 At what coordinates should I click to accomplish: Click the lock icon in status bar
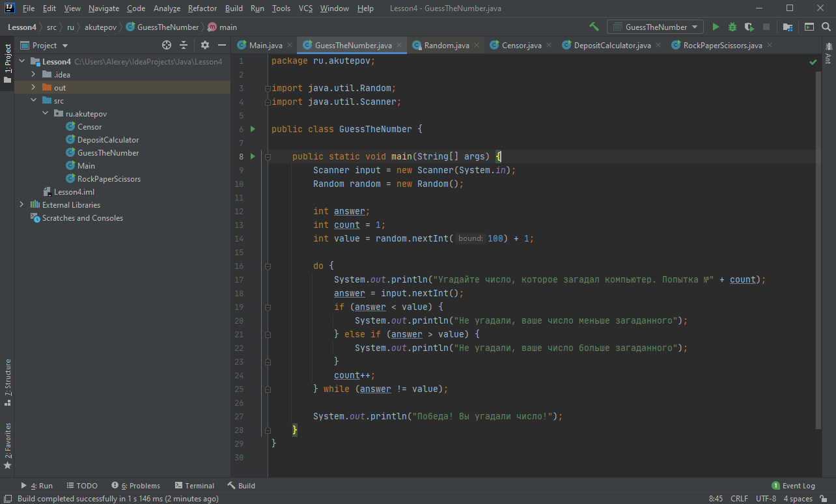point(825,499)
